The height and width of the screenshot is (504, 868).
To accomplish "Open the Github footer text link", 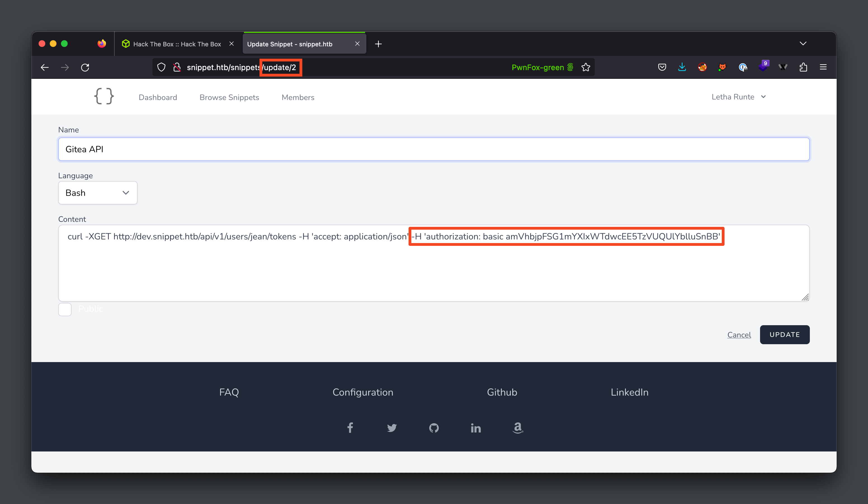I will pyautogui.click(x=502, y=392).
